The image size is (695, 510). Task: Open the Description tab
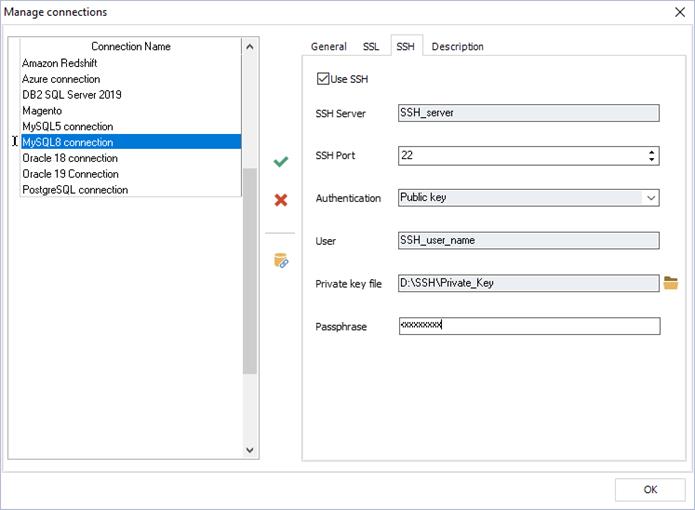[x=457, y=47]
